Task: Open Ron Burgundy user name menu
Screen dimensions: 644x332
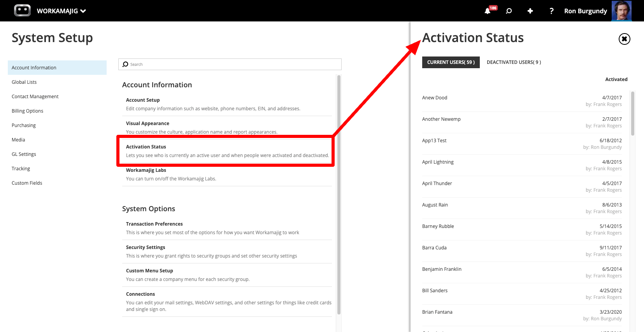Action: tap(586, 11)
